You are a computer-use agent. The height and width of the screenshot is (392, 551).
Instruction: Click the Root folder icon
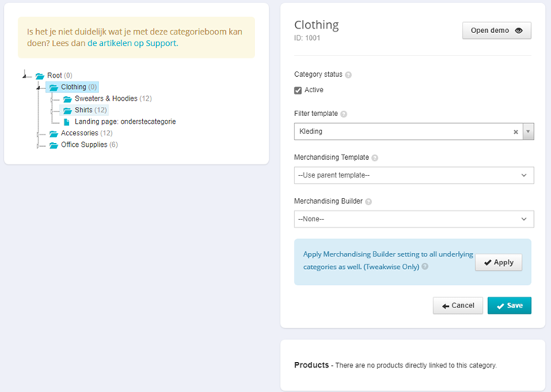point(40,76)
